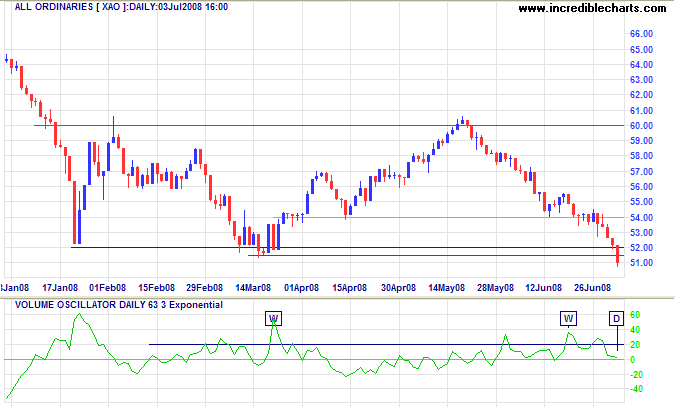Select the 29Feb08 date label

pyautogui.click(x=204, y=288)
